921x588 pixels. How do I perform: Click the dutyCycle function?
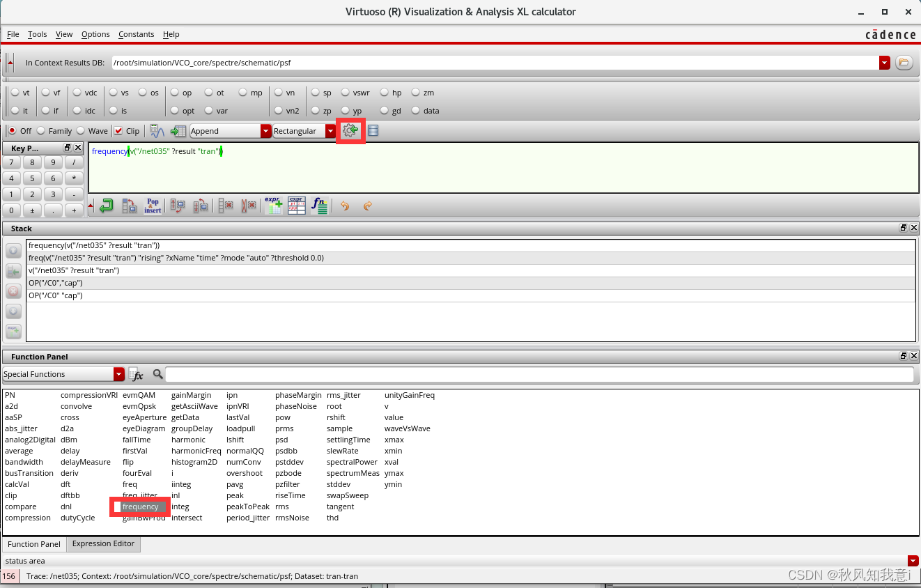click(x=78, y=518)
